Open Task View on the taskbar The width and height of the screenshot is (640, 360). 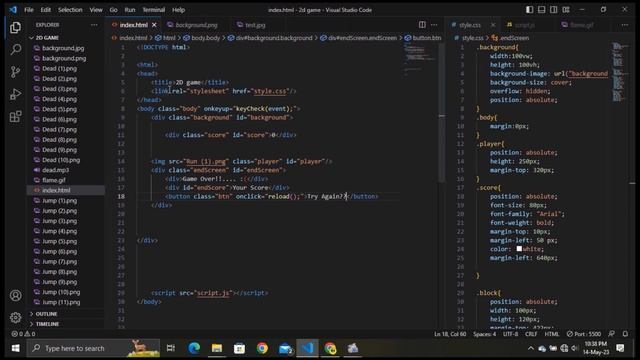pyautogui.click(x=171, y=348)
